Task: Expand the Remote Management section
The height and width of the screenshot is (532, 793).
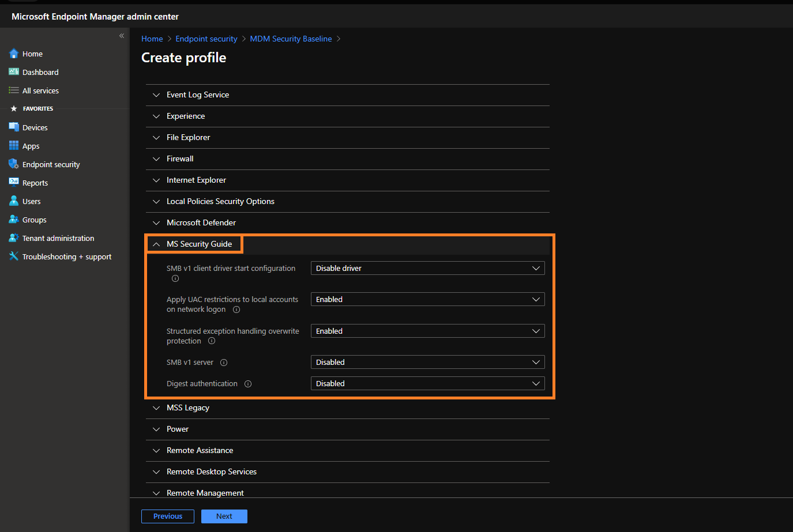Action: click(x=348, y=491)
